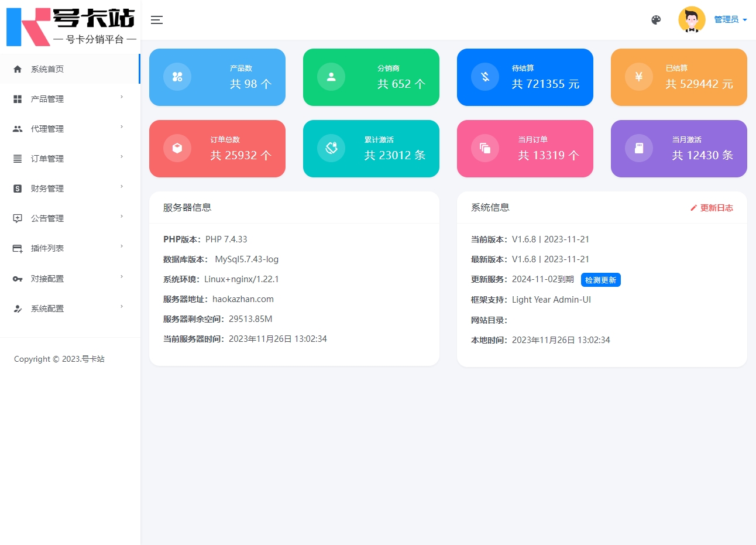
Task: Click the 号卡站 logo
Action: coord(70,26)
